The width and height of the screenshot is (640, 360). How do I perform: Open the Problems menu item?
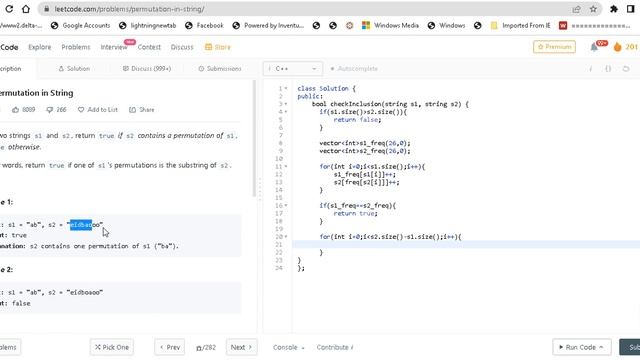click(x=76, y=47)
